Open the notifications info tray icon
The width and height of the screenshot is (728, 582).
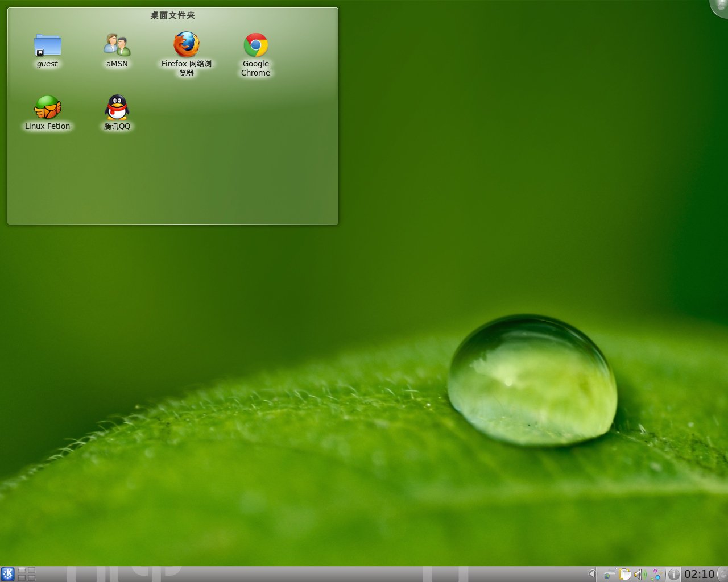pos(674,574)
